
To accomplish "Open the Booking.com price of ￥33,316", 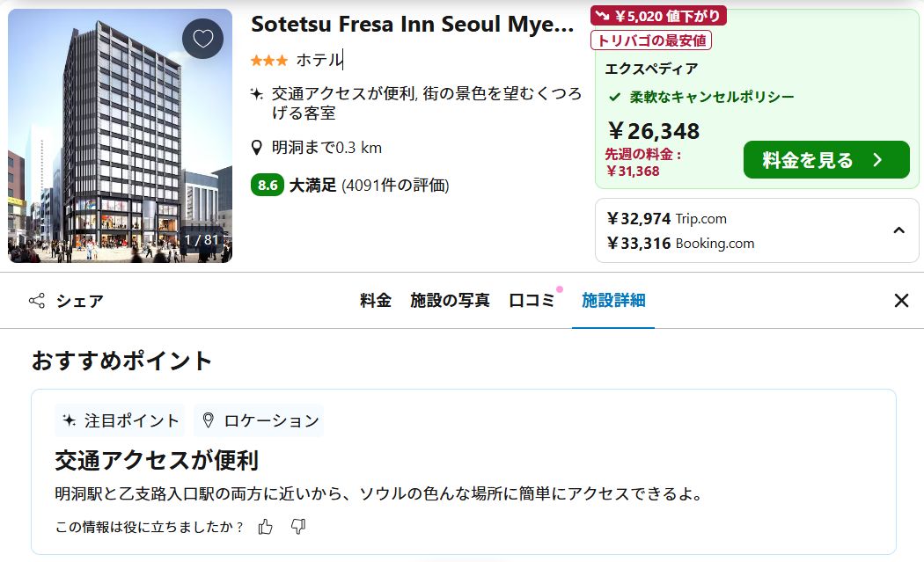I will pyautogui.click(x=680, y=244).
